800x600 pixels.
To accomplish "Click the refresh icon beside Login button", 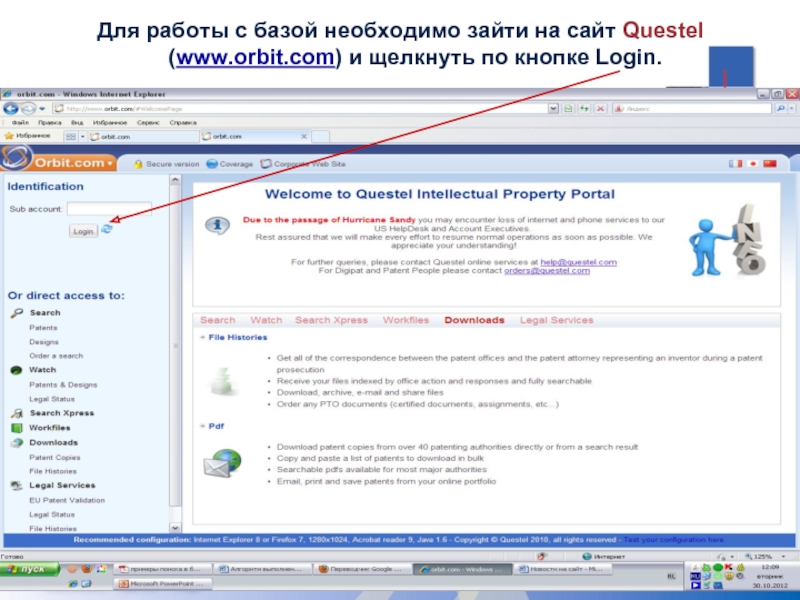I will point(107,229).
